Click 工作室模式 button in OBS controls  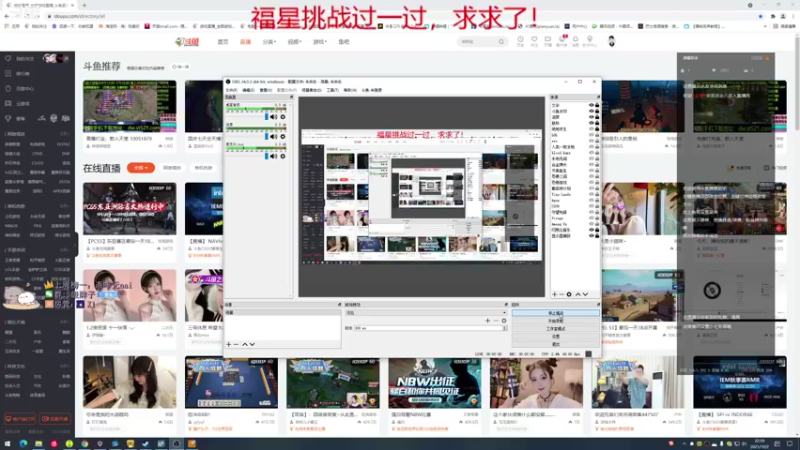556,329
